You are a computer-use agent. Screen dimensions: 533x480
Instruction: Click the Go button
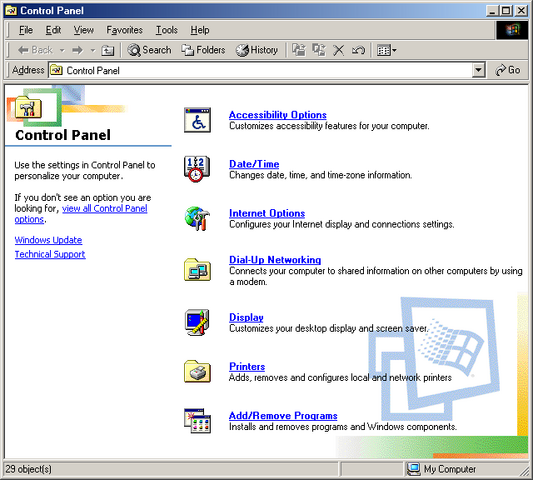pos(508,70)
